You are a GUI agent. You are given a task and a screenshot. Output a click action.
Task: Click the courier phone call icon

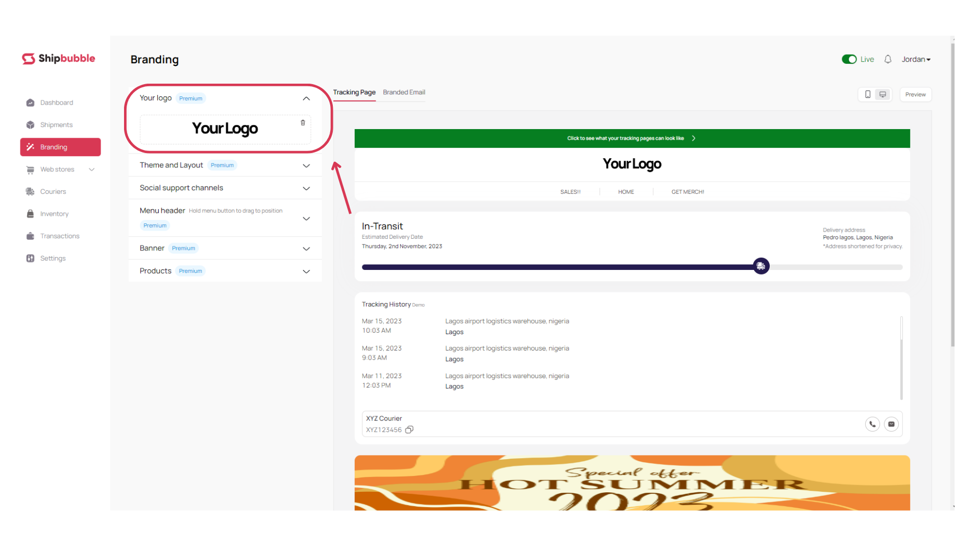[872, 424]
